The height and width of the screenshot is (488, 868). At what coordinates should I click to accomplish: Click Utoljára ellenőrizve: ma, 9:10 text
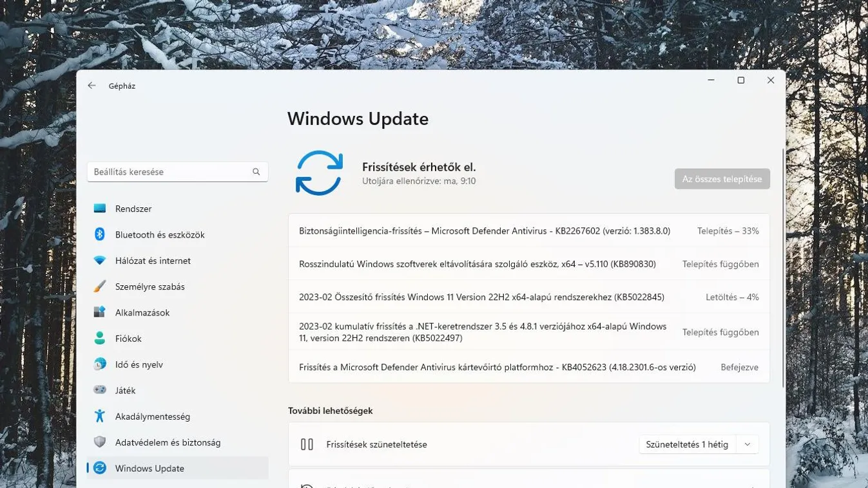[x=419, y=181]
